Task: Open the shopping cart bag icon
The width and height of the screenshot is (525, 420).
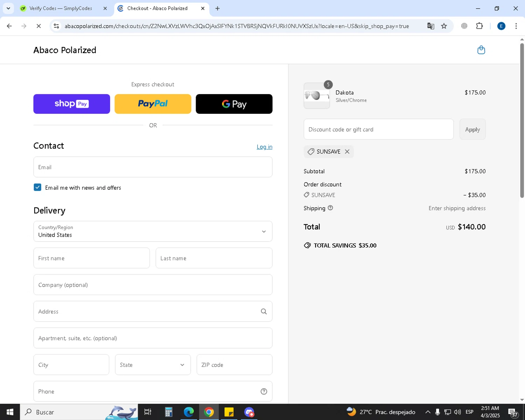Action: pyautogui.click(x=481, y=50)
